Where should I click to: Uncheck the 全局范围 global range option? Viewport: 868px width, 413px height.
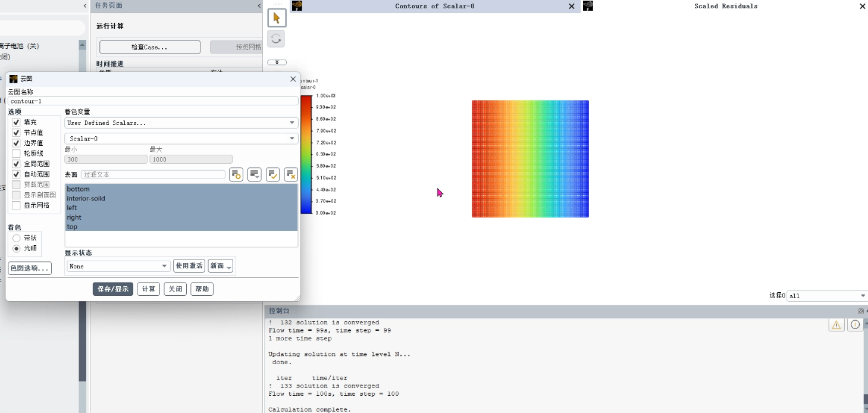(16, 164)
